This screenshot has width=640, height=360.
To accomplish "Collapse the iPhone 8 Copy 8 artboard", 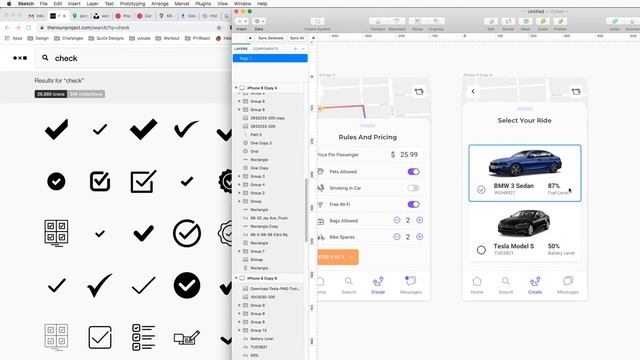I will point(236,278).
